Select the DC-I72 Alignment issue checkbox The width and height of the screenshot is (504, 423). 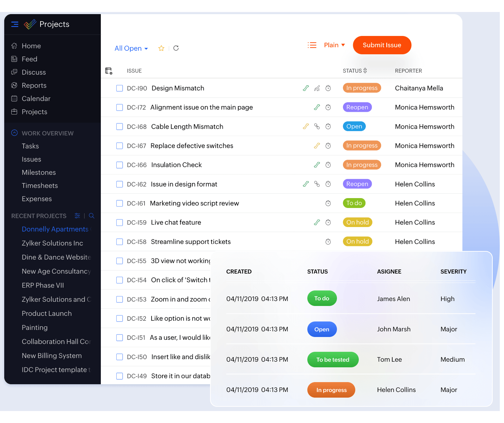point(119,107)
